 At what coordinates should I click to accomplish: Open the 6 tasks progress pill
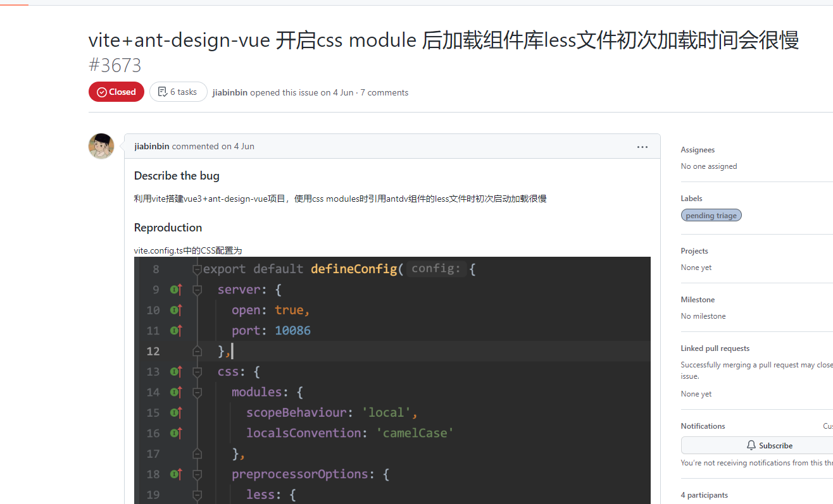(178, 92)
